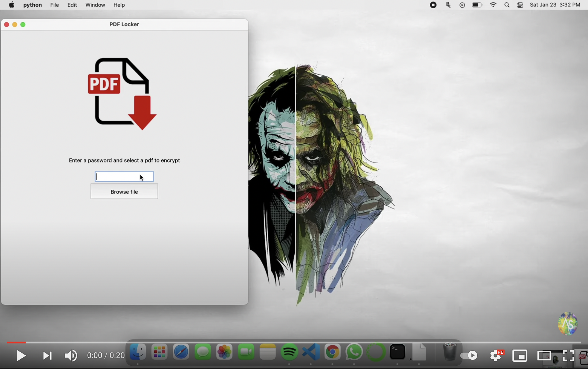Toggle the autoplay switch
This screenshot has height=369, width=588.
469,355
